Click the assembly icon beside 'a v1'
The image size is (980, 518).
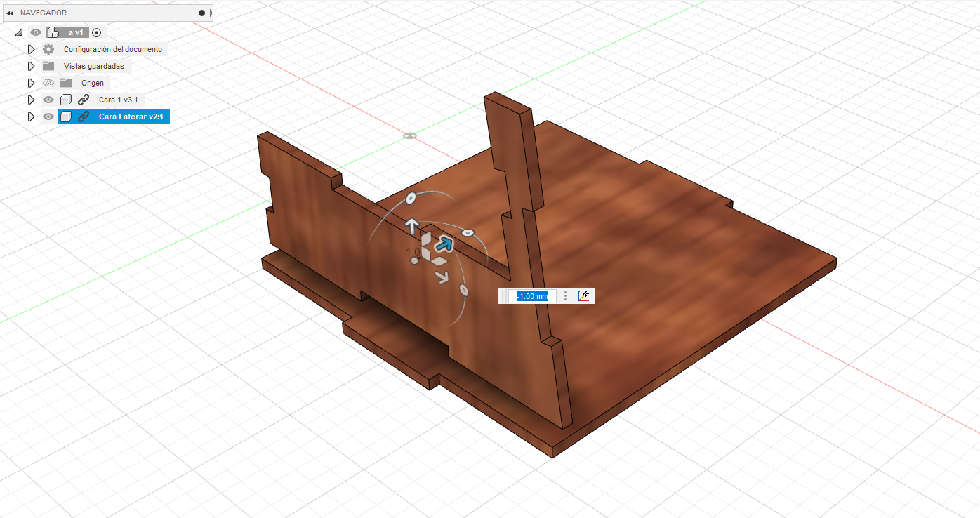[x=53, y=32]
